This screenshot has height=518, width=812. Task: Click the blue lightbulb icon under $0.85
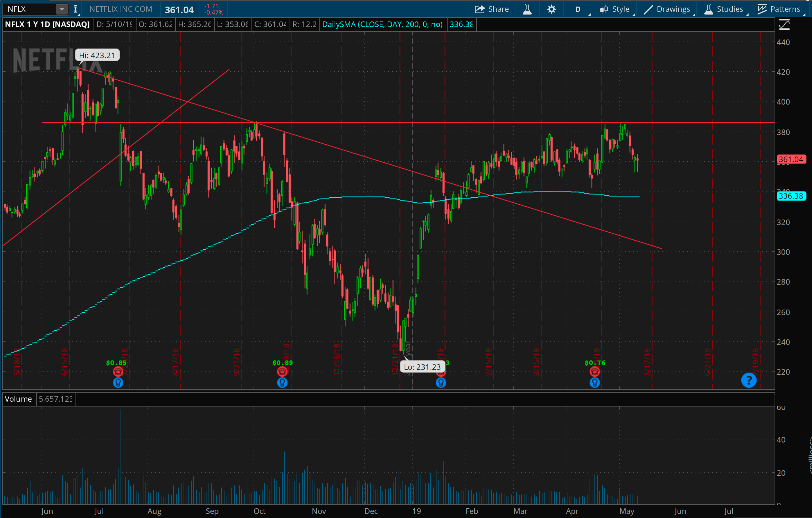(x=118, y=383)
